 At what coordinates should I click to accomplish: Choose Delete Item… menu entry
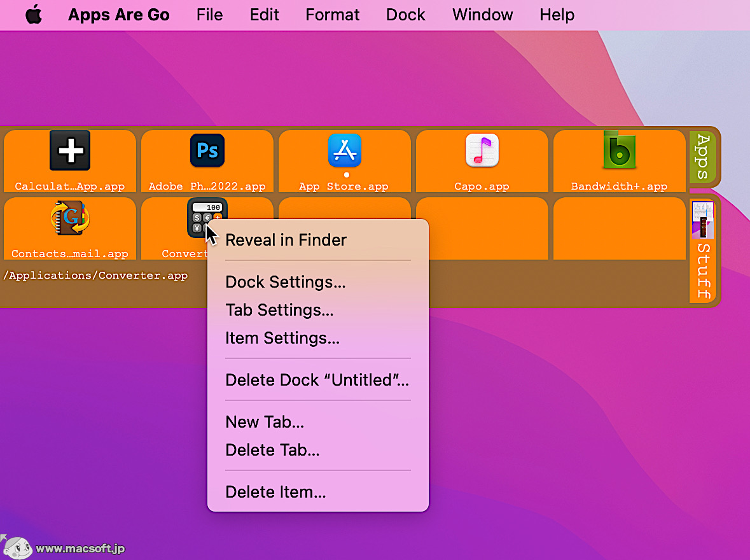coord(318,492)
